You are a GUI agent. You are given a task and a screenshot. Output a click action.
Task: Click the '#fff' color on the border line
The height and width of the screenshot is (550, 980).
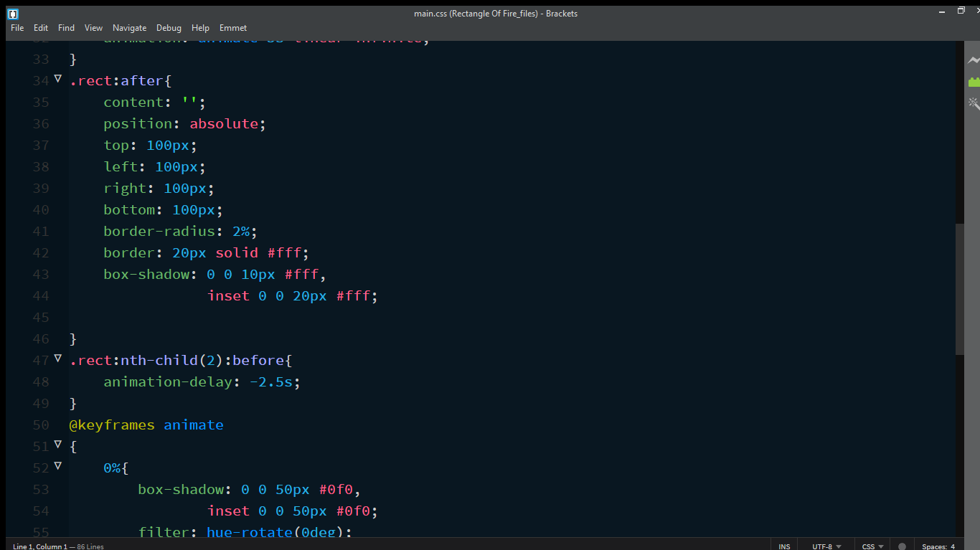coord(284,253)
